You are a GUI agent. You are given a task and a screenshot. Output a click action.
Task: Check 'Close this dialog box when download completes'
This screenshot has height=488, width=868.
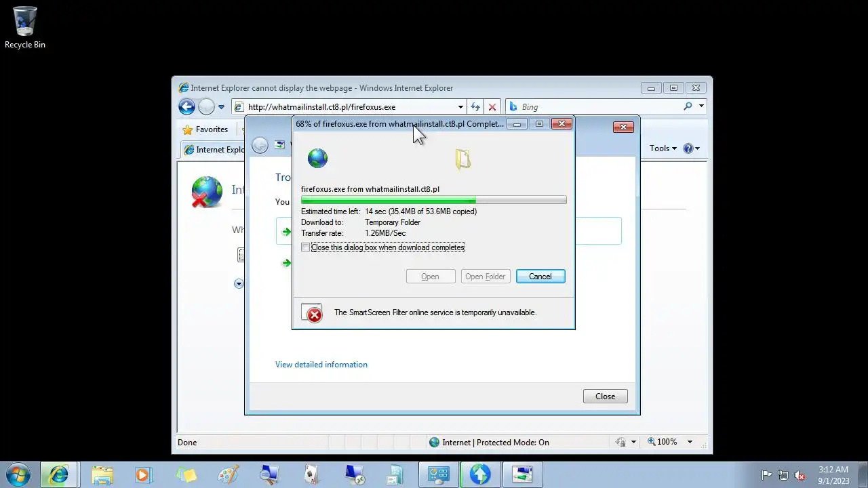[305, 247]
